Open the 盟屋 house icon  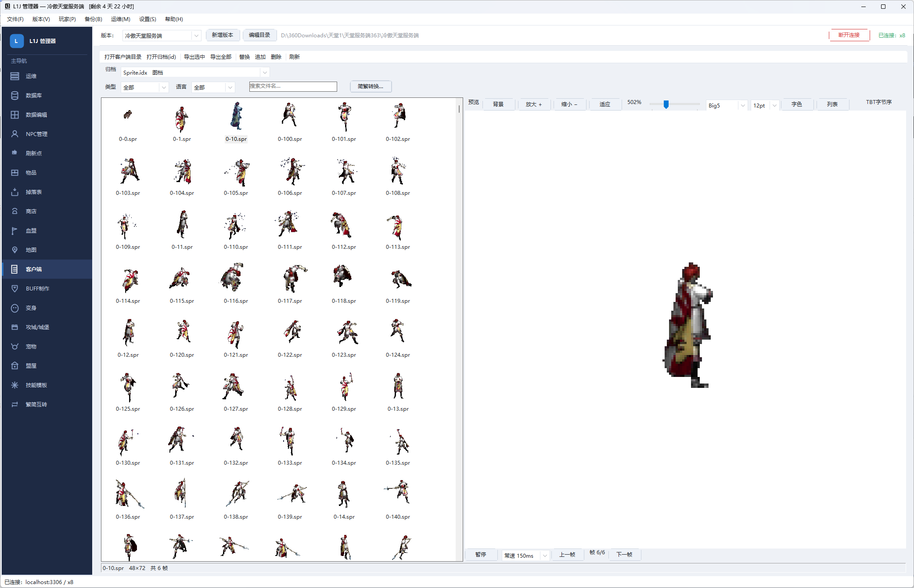coord(14,366)
